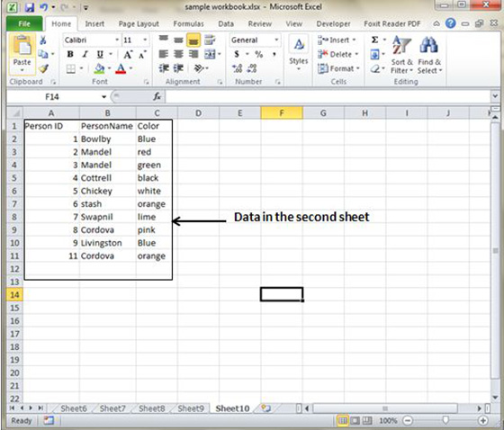Increase font size with Grow Font

128,54
